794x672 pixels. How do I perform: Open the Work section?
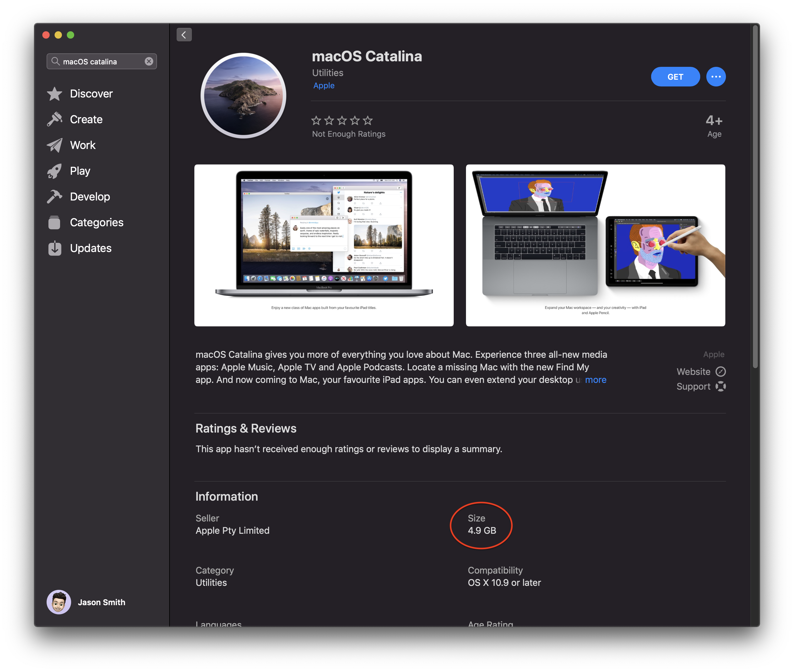pos(83,145)
